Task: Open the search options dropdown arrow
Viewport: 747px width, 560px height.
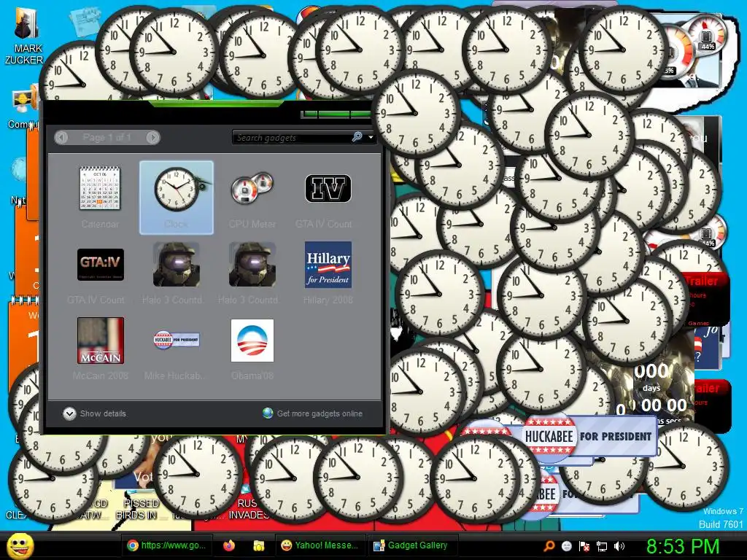Action: click(370, 138)
